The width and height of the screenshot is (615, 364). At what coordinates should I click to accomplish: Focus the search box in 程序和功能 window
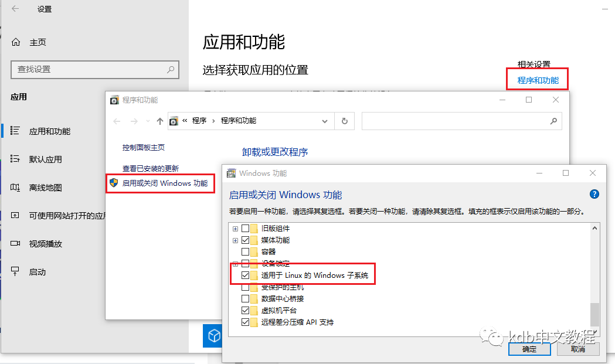[x=461, y=121]
